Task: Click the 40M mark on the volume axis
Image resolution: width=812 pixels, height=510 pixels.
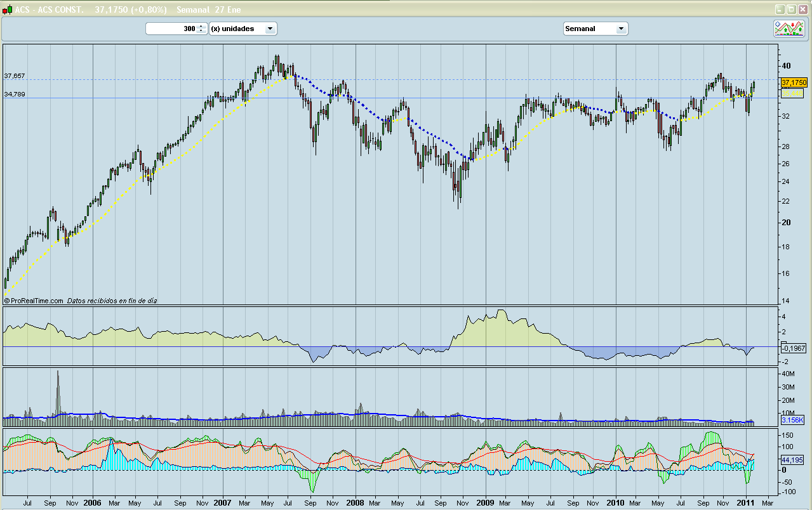Action: pyautogui.click(x=789, y=374)
